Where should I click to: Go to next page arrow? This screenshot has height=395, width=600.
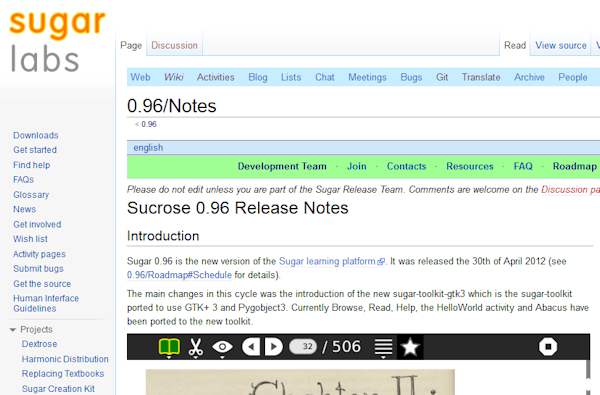[x=274, y=347]
